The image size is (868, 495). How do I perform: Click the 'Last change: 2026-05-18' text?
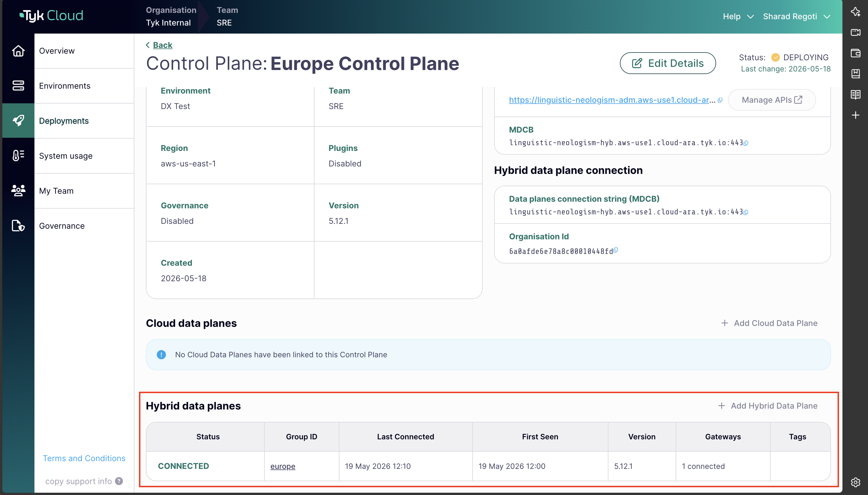pos(786,69)
